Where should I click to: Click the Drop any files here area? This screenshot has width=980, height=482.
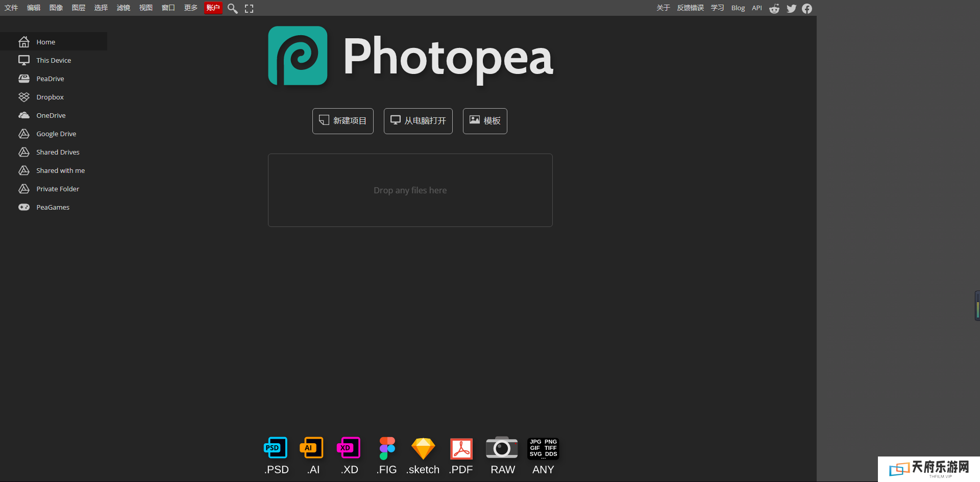click(410, 190)
